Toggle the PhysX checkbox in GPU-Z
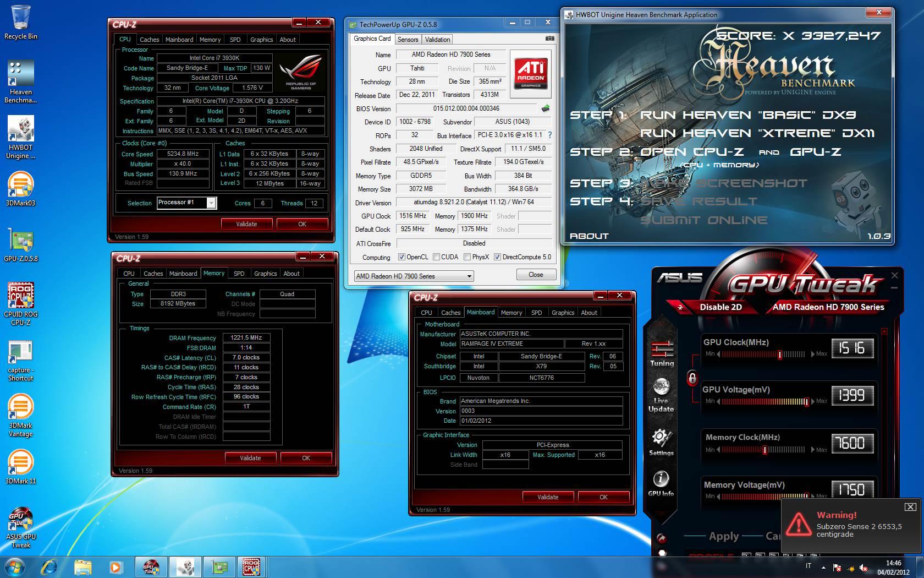Viewport: 924px width, 578px height. [x=467, y=257]
